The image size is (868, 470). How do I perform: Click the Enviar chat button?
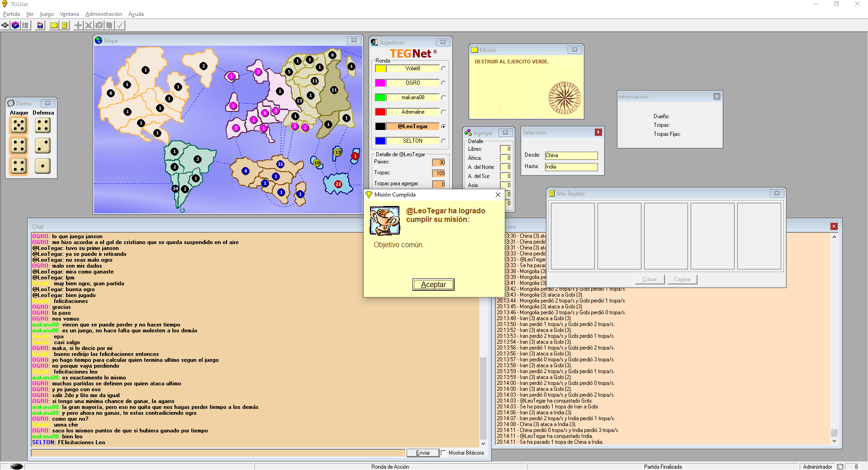pyautogui.click(x=422, y=453)
